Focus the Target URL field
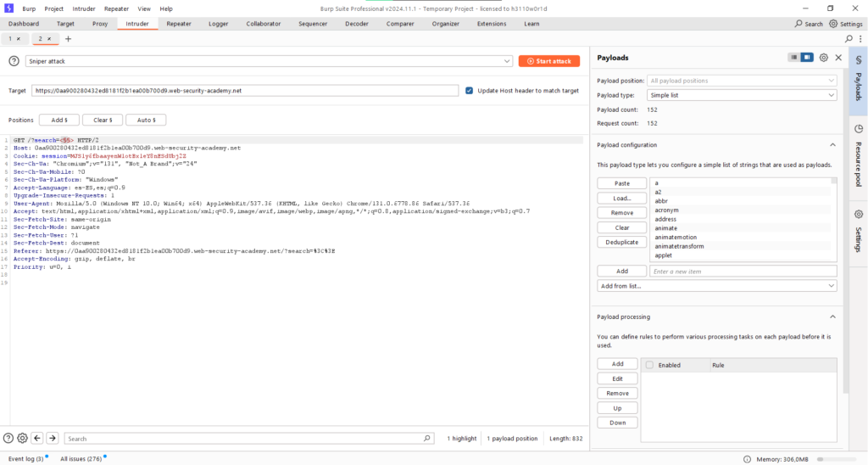 pos(245,90)
